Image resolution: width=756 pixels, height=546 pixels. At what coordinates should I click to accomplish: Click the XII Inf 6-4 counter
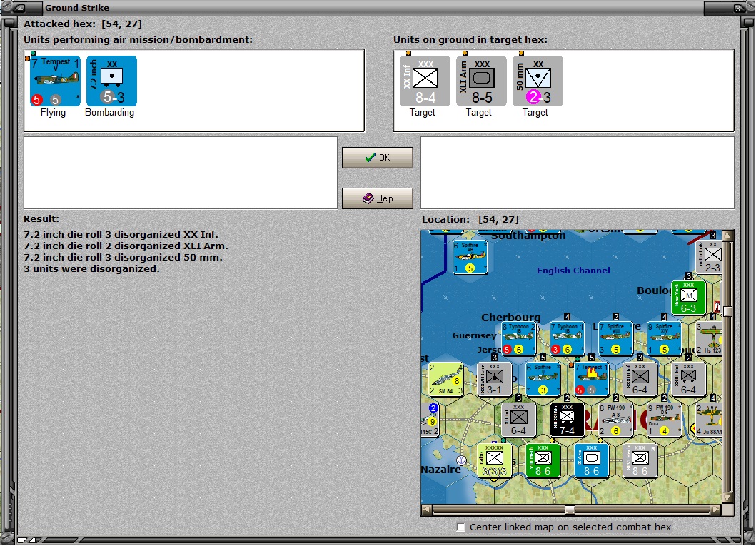(519, 419)
